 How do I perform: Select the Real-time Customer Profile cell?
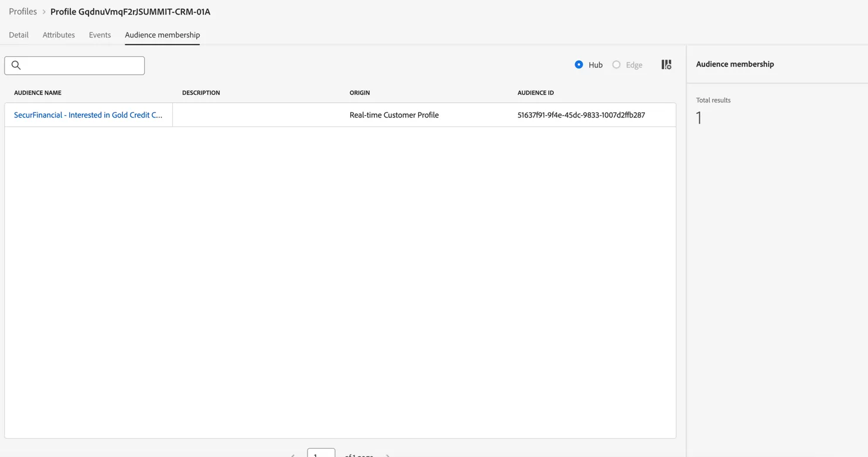click(394, 115)
